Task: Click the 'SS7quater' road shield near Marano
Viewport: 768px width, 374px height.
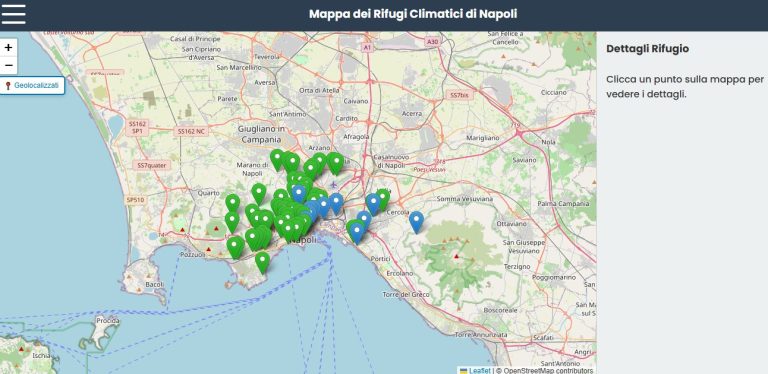Action: coord(151,165)
